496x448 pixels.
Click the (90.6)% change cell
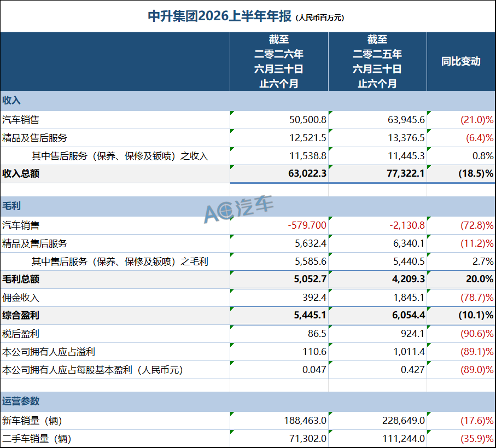(x=461, y=334)
